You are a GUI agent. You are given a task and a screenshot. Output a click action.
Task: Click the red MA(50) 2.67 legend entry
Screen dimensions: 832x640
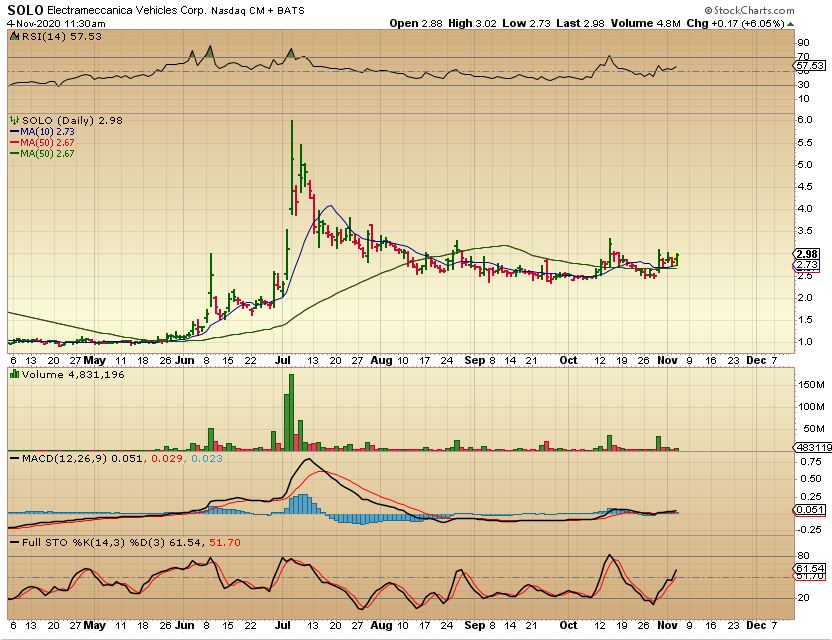coord(42,142)
